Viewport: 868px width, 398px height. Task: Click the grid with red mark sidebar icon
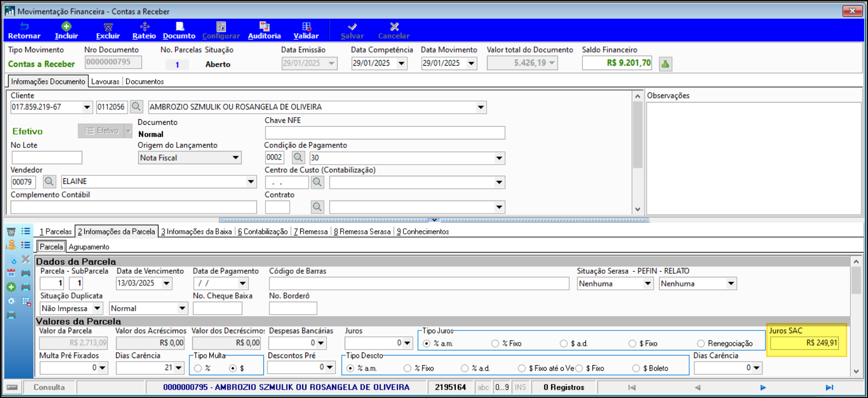click(x=26, y=301)
